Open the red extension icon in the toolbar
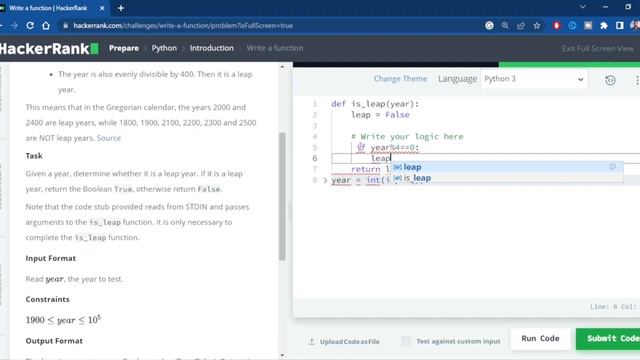 click(x=556, y=25)
